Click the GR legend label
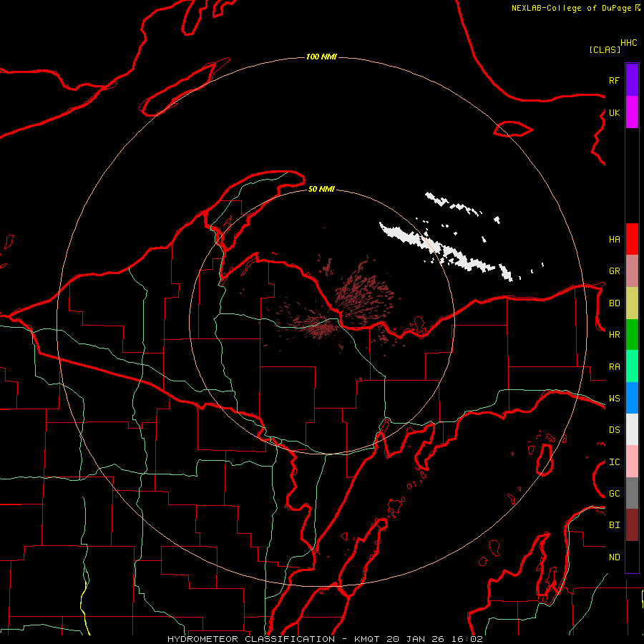Viewport: 644px width, 644px height. coord(614,271)
